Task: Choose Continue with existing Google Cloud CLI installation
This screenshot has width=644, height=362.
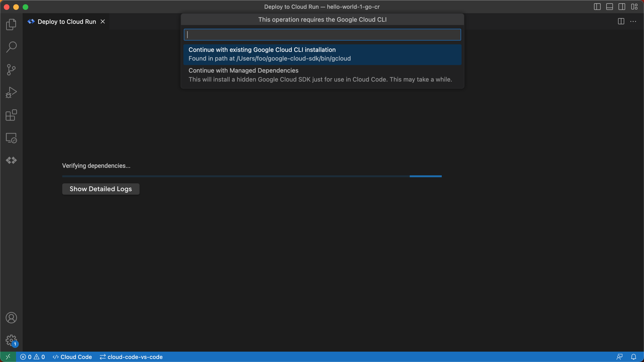Action: click(x=322, y=55)
